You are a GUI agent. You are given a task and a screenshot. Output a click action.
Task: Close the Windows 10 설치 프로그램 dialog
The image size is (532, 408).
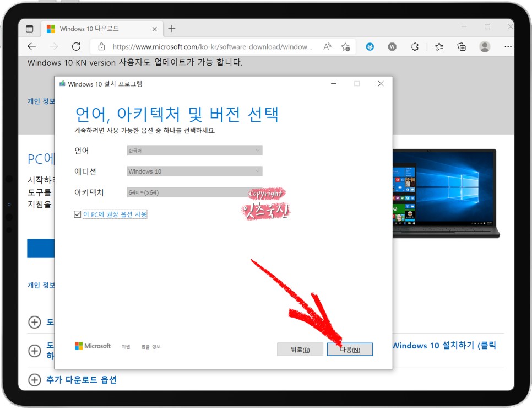(381, 84)
